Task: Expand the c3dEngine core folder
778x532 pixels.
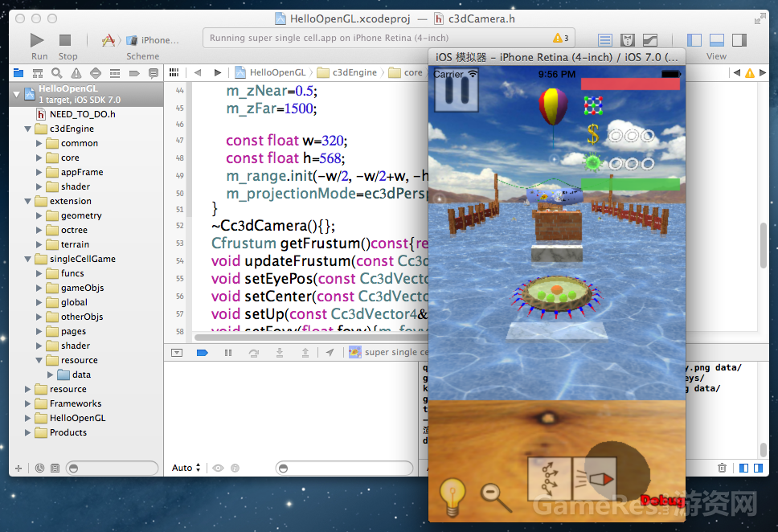Action: [39, 158]
